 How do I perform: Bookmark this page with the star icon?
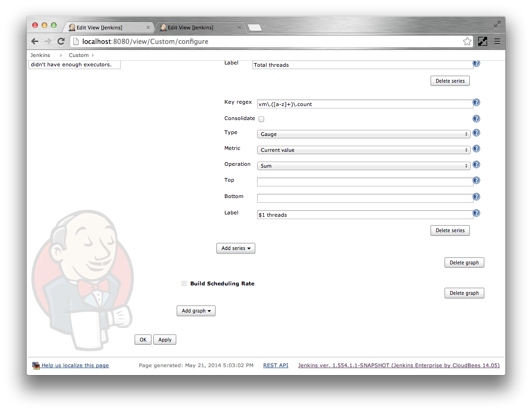click(x=467, y=42)
